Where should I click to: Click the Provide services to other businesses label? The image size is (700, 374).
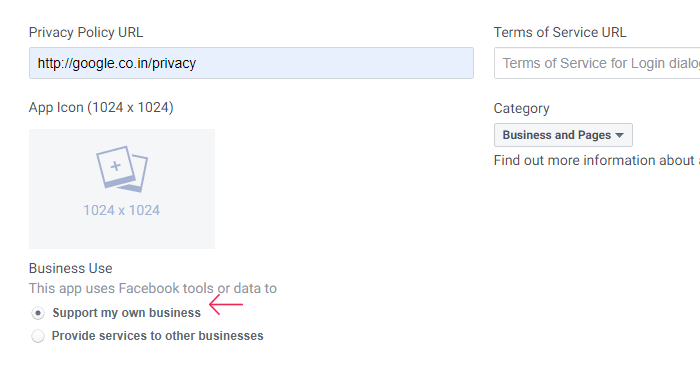158,336
